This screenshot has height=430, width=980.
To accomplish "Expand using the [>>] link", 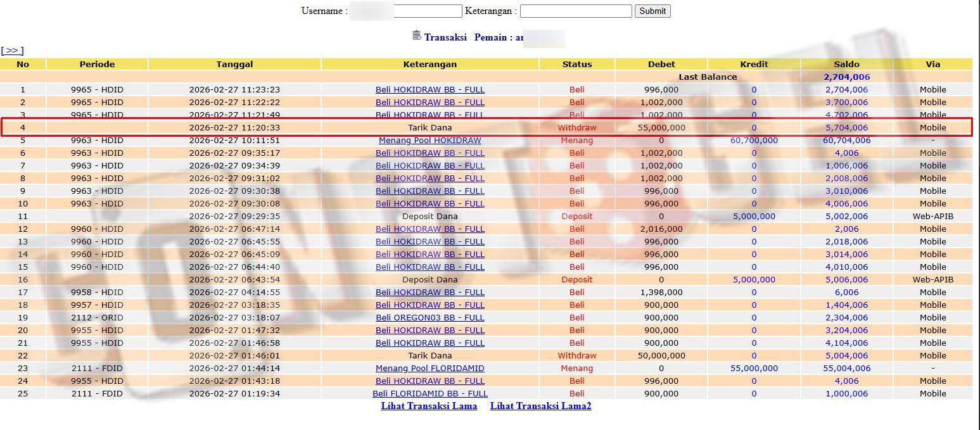I will click(12, 51).
